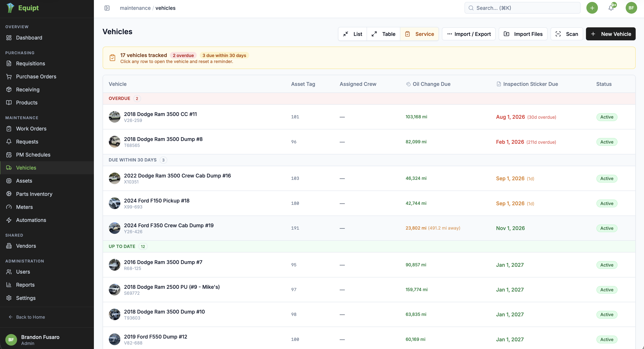Open 2022 Dodge Ram 3500 Crew Cab Dump #16
Image resolution: width=644 pixels, height=349 pixels.
point(369,178)
